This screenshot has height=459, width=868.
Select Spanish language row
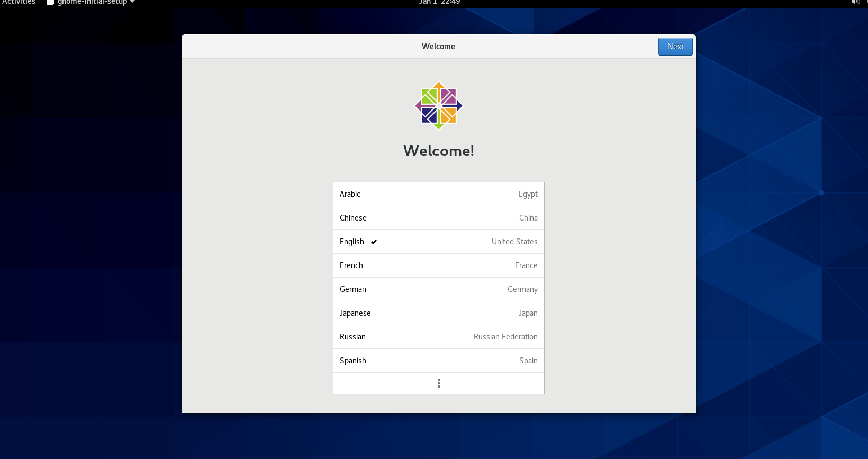[x=439, y=361]
